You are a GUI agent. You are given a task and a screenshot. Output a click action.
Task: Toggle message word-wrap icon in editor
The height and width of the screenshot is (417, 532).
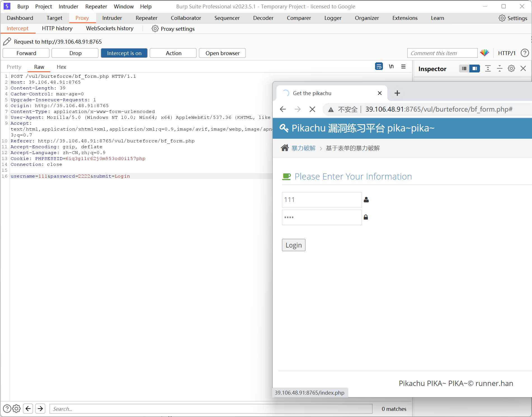point(379,67)
